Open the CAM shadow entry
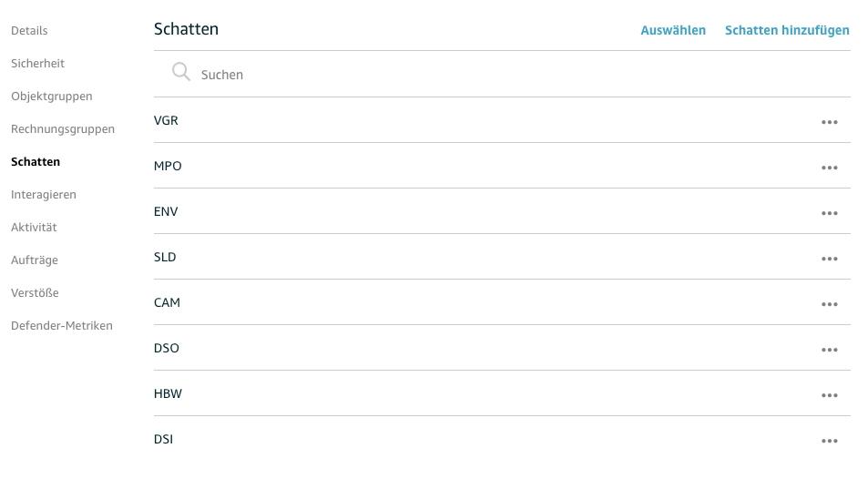Image resolution: width=868 pixels, height=479 pixels. (167, 302)
